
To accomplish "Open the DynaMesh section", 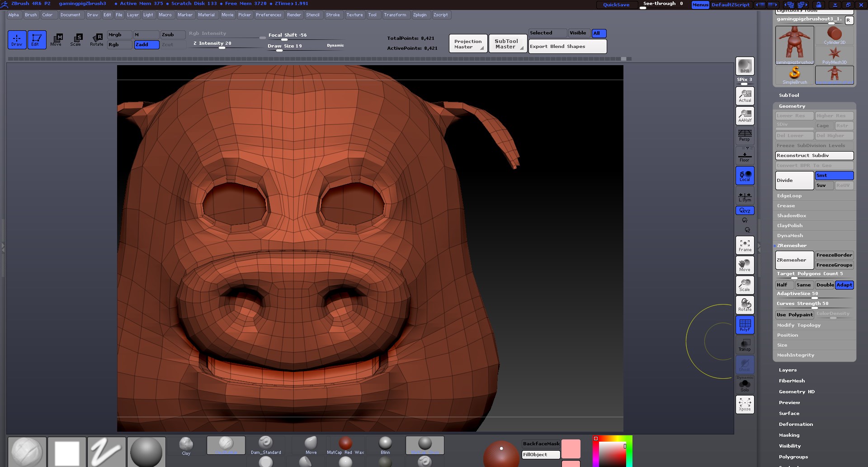I will tap(789, 235).
